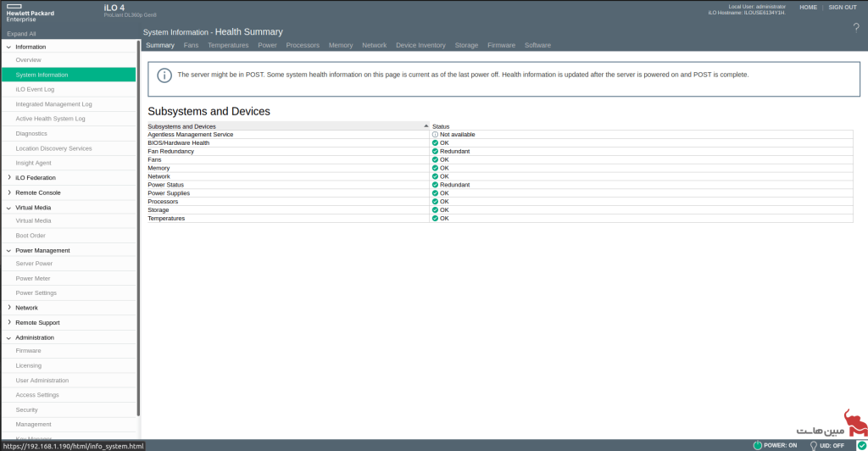Click the green status icon for Processors row

(435, 202)
